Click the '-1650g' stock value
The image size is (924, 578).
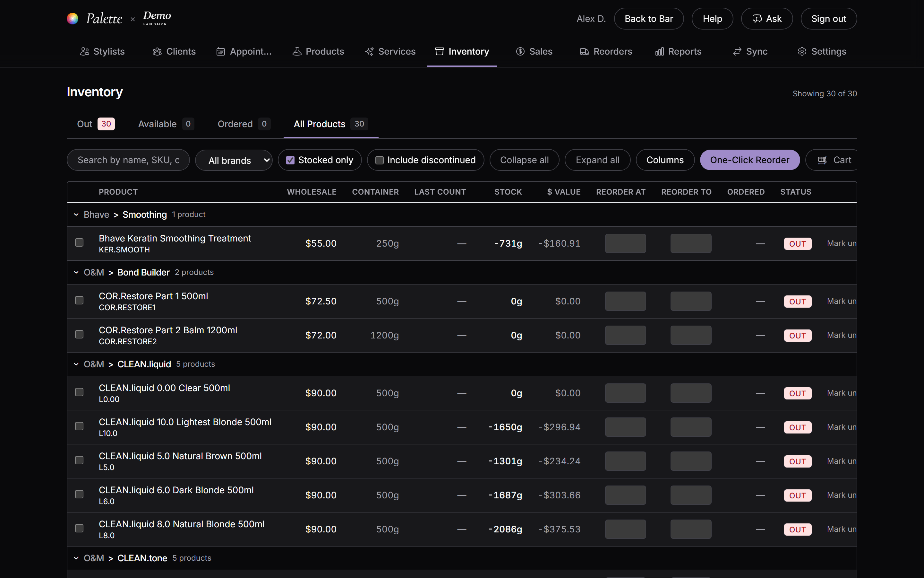point(505,427)
